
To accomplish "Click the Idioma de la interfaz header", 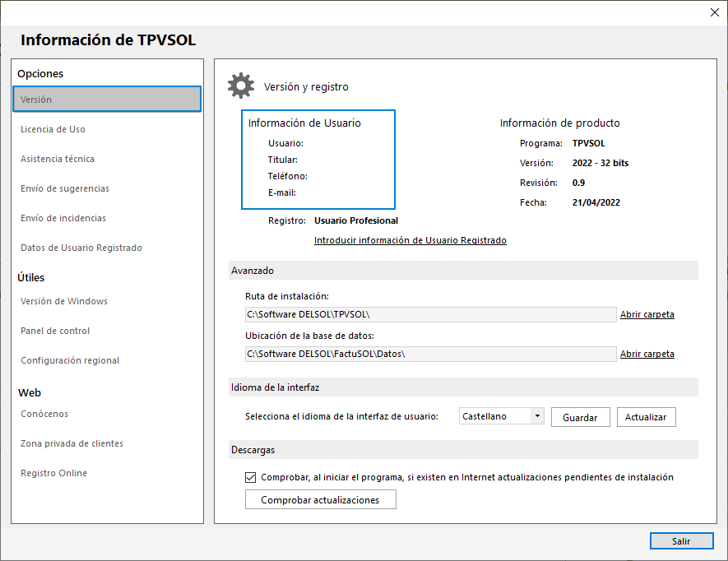I will (x=463, y=387).
